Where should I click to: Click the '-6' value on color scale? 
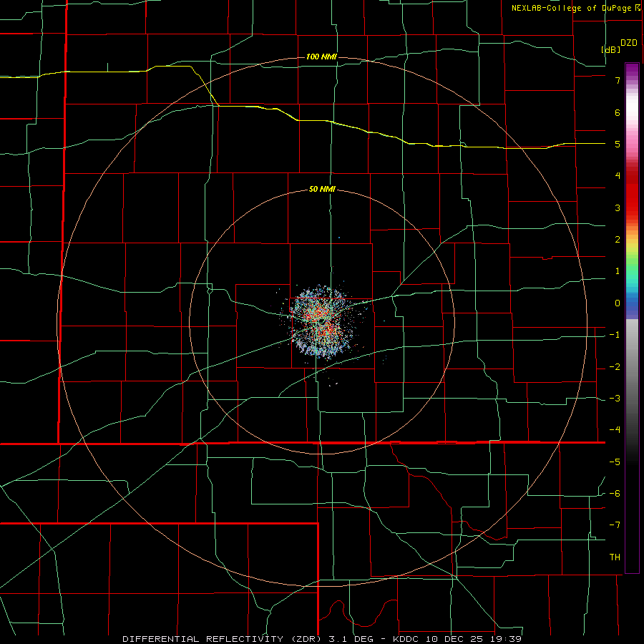coord(615,494)
